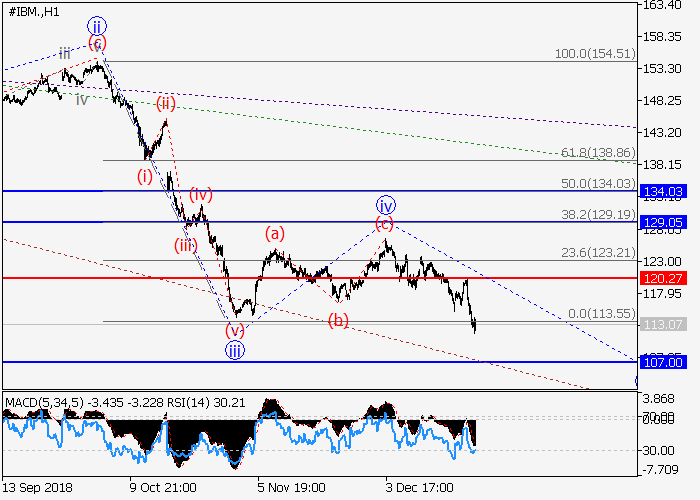700x500 pixels.
Task: Click the 61.8(138.86) Fibonacci level label
Action: (x=597, y=152)
